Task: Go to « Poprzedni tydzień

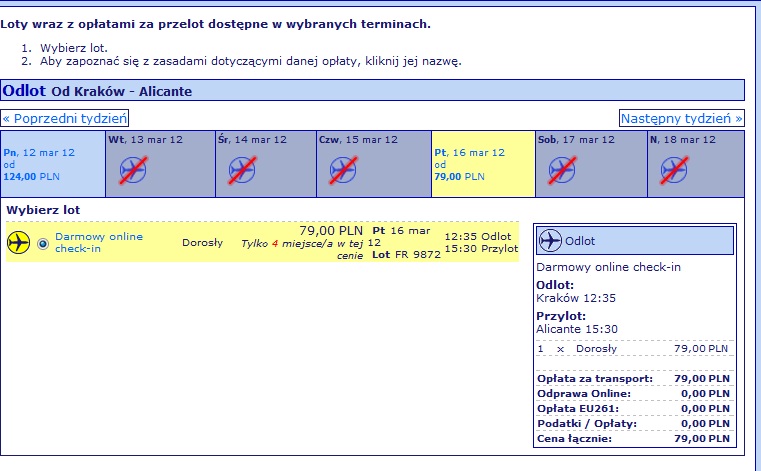Action: [65, 118]
